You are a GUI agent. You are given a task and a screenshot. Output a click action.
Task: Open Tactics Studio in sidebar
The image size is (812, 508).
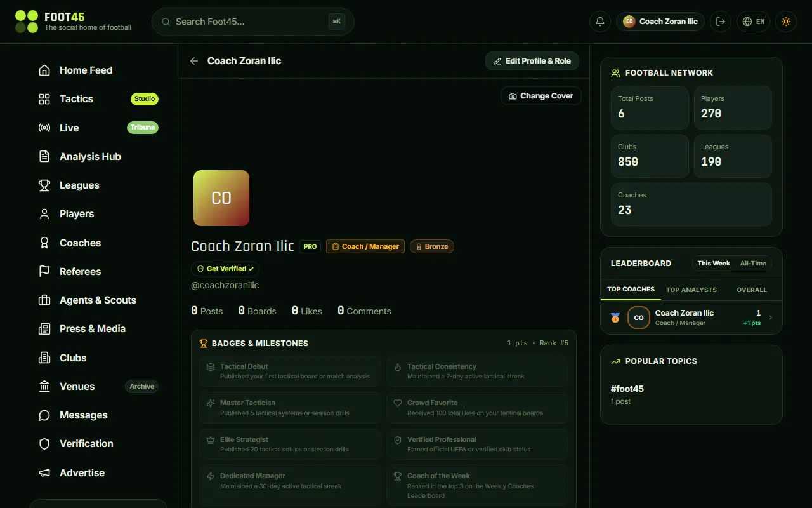click(x=98, y=99)
